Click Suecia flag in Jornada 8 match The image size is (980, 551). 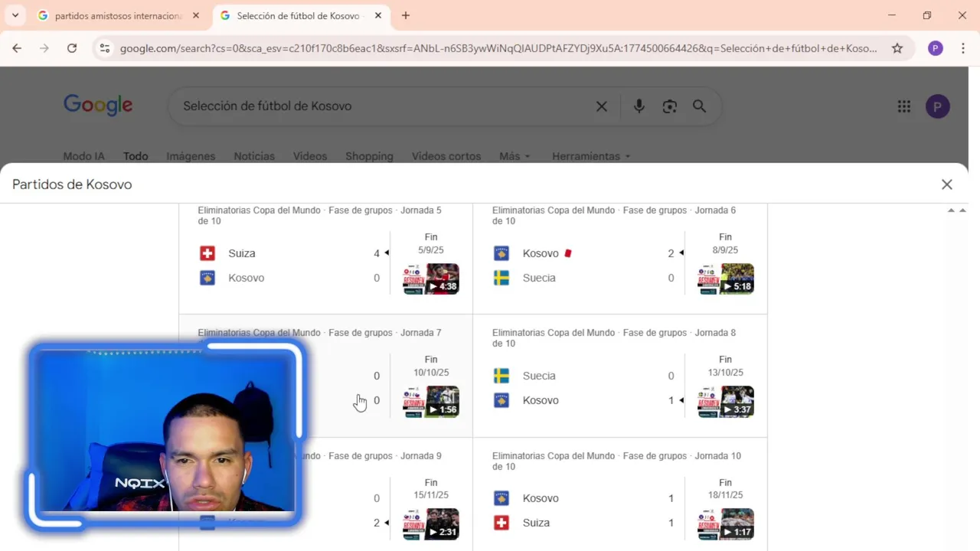pos(501,376)
